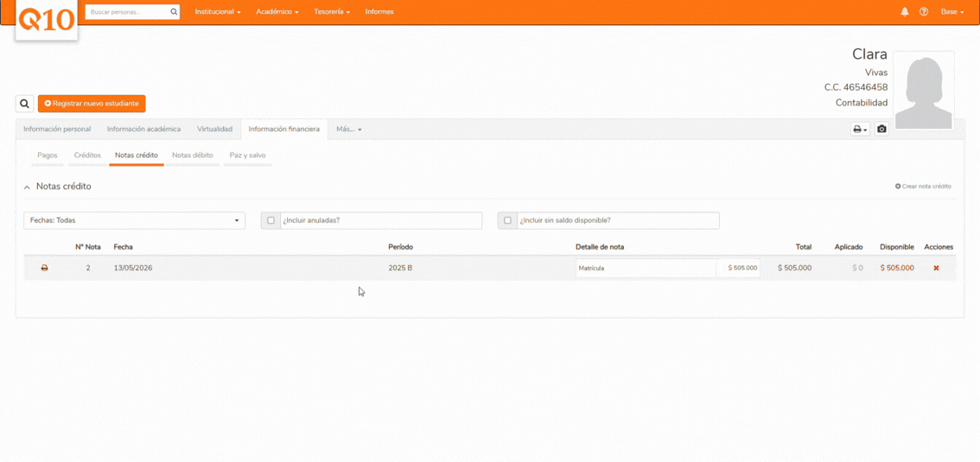The height and width of the screenshot is (462, 980).
Task: Click Crear nota crédito link
Action: pyautogui.click(x=923, y=186)
